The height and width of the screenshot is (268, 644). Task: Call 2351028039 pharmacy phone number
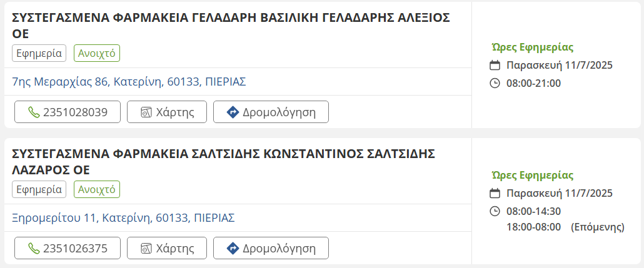[75, 112]
